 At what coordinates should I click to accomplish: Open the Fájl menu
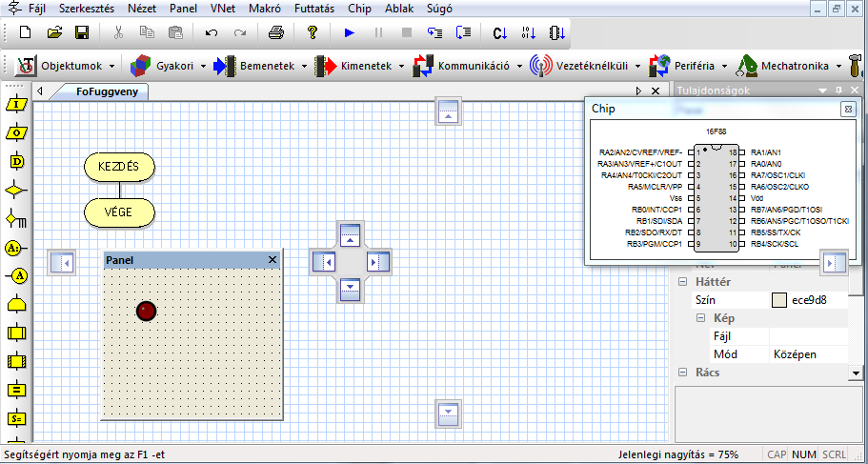click(36, 9)
